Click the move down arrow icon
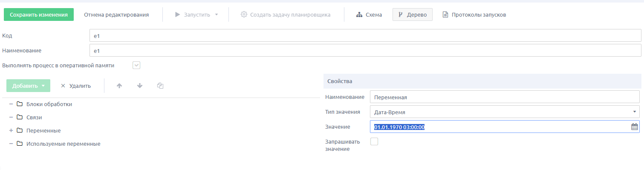Viewport: 644px width, 170px height. (140, 86)
